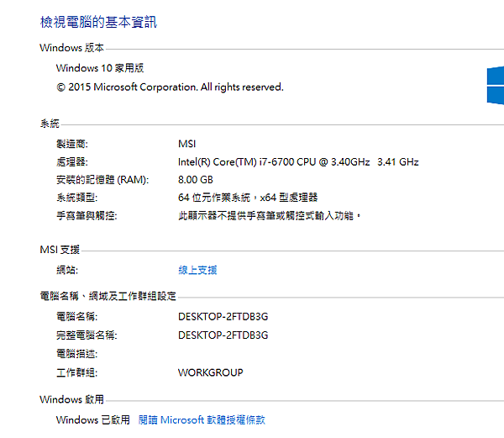This screenshot has height=438, width=504.
Task: Click the Microsoft Corporation copyright line
Action: pos(170,87)
